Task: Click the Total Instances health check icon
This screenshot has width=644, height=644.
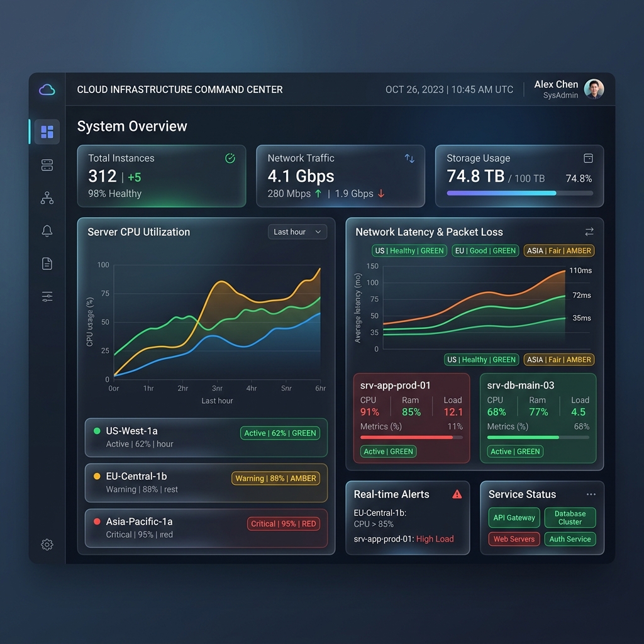Action: 230,158
